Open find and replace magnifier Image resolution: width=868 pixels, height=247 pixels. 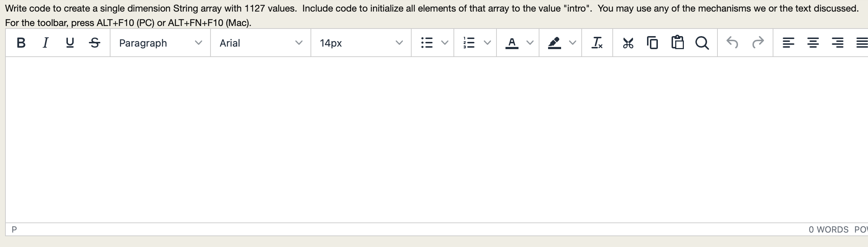pos(702,43)
